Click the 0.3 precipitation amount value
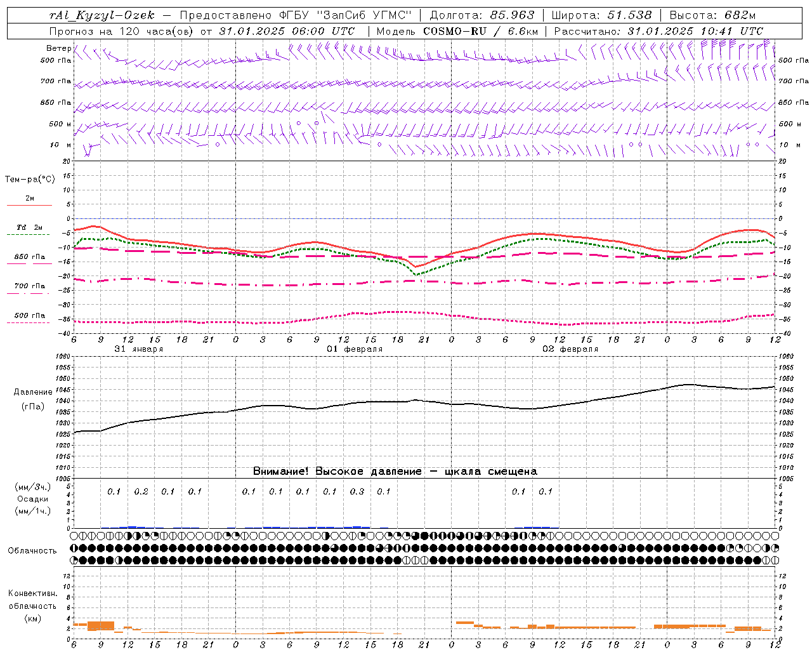This screenshot has width=812, height=650. tap(357, 491)
